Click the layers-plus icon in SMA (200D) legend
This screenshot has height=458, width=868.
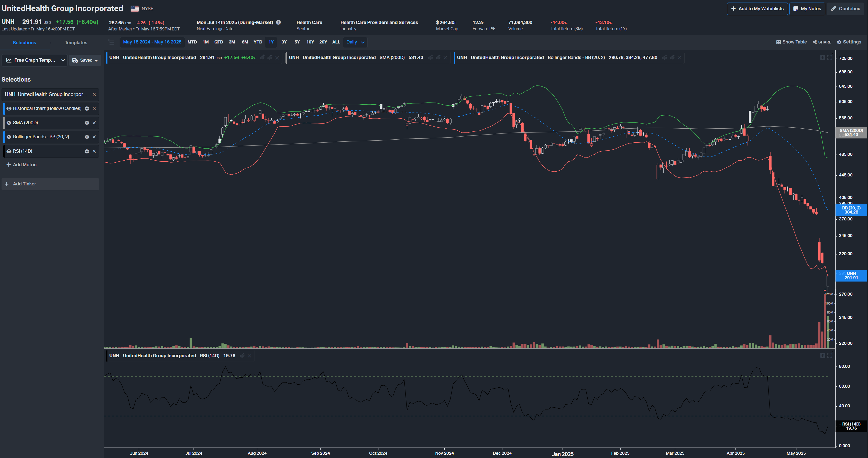tap(430, 58)
